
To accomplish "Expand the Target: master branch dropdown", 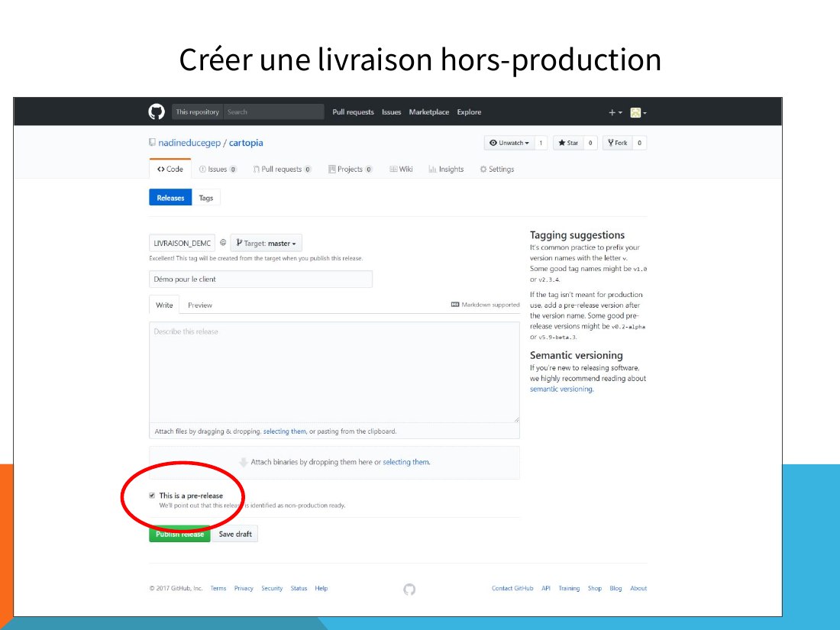I will point(267,243).
